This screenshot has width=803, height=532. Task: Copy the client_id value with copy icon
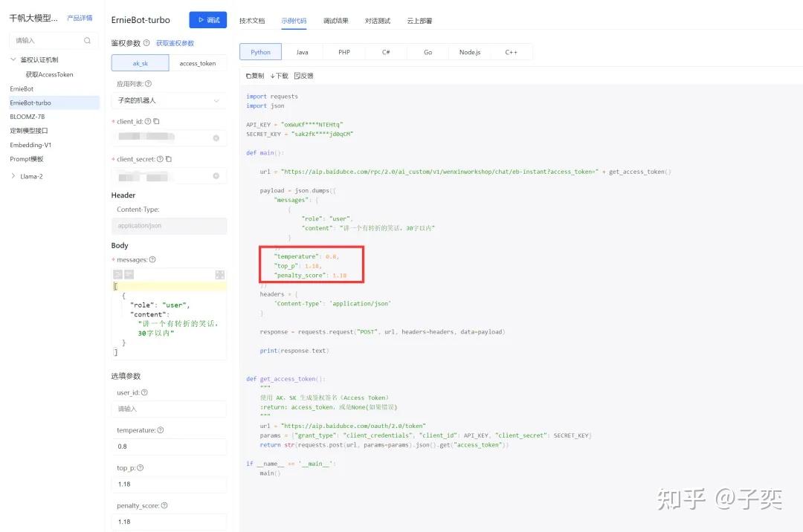click(x=157, y=121)
